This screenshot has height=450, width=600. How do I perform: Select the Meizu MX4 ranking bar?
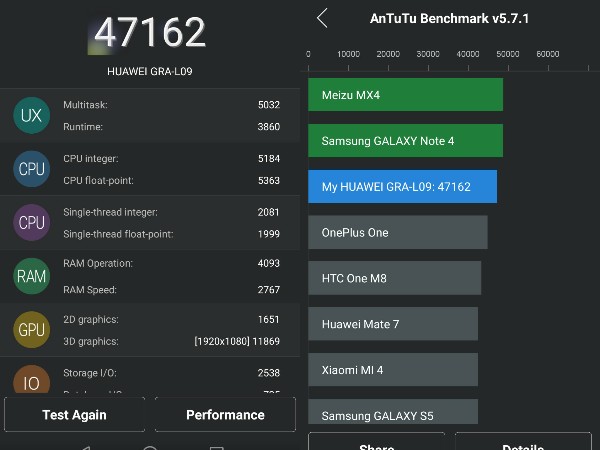coord(406,95)
